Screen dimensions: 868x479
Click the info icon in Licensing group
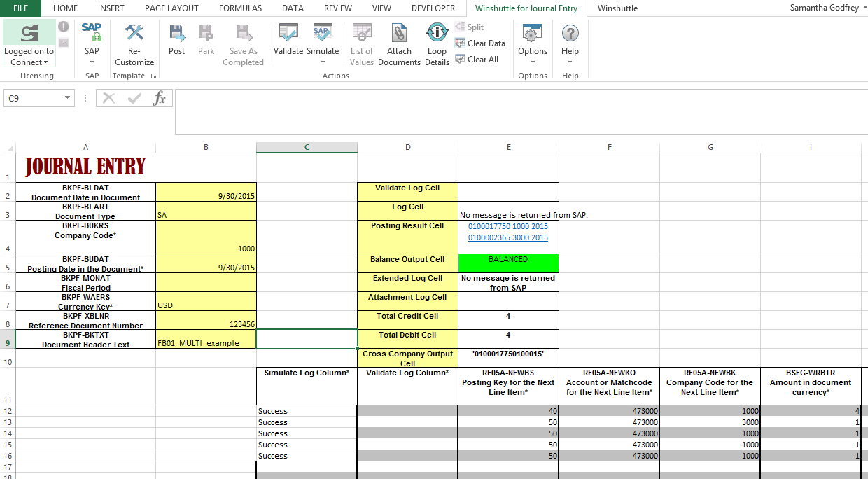(x=64, y=27)
